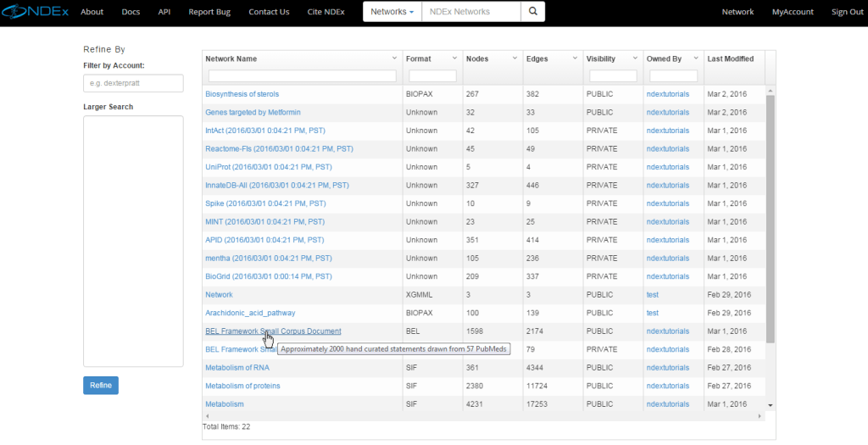Open owner ndextutorials in Biosynthesis of sterols row
This screenshot has height=445, width=868.
pos(668,94)
